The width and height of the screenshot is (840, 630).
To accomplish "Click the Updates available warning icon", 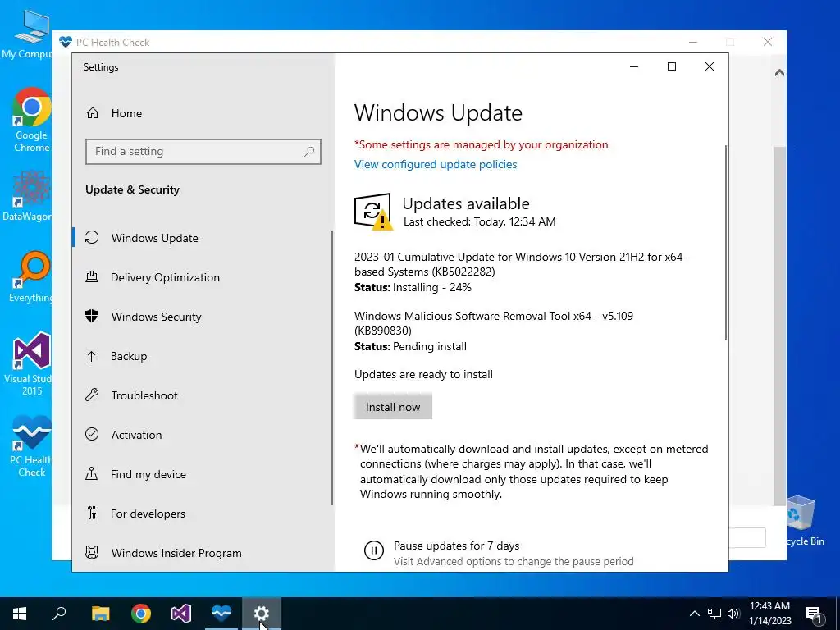I will [x=373, y=211].
